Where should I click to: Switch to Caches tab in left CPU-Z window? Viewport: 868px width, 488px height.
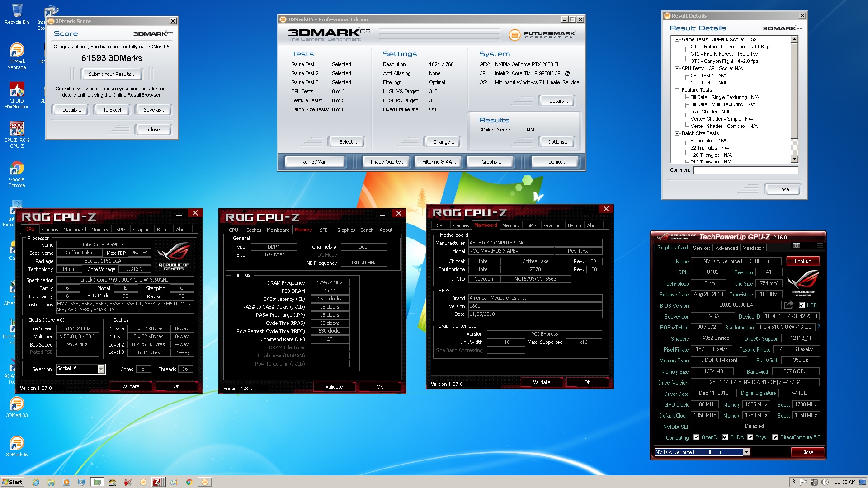tap(50, 230)
